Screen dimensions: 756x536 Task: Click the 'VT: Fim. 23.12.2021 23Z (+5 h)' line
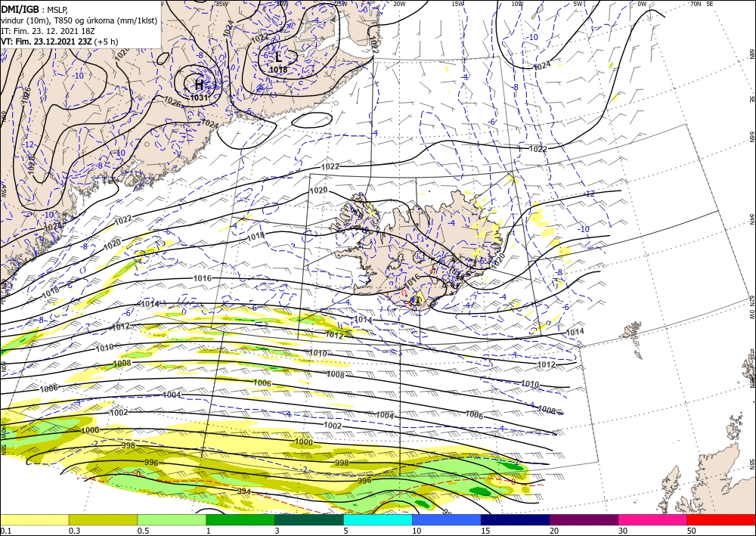pos(59,42)
